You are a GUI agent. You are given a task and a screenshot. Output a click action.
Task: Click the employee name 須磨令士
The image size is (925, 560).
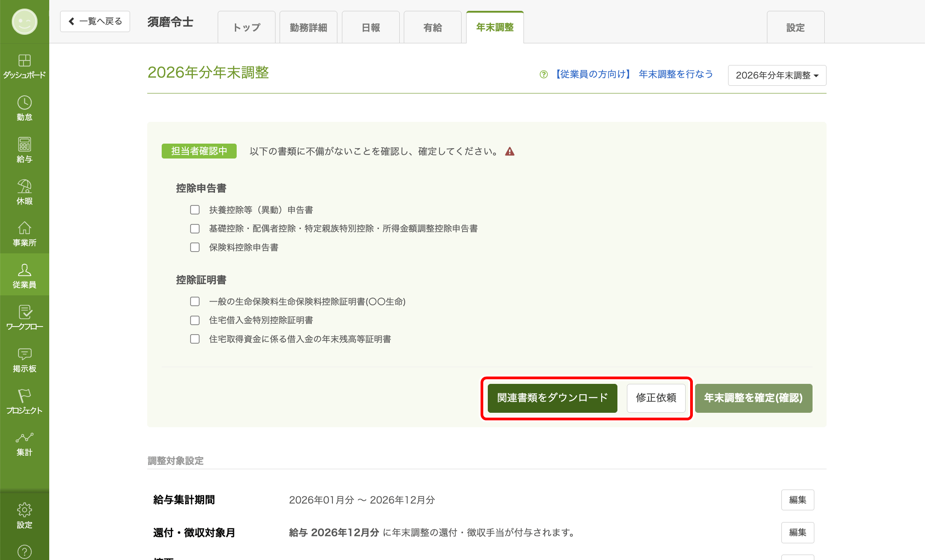(170, 22)
